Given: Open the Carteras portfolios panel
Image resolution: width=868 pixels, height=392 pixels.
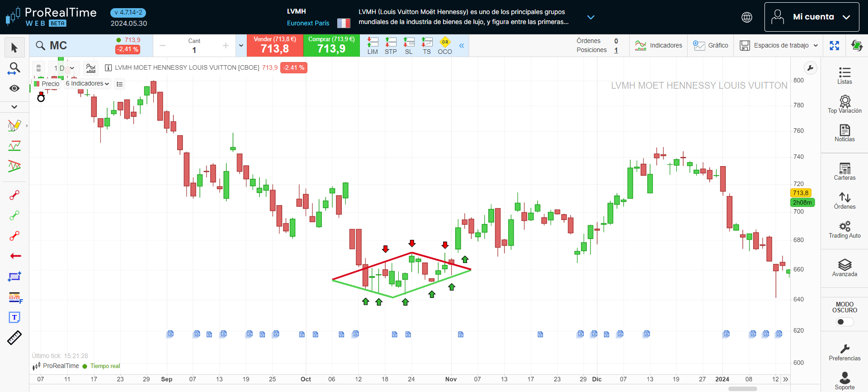Looking at the screenshot, I should coord(844,172).
